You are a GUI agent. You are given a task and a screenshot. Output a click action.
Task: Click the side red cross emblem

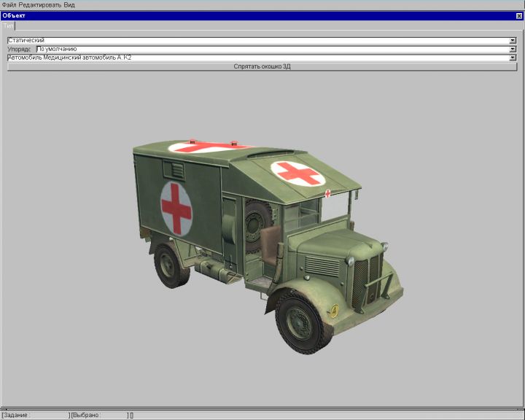[176, 209]
